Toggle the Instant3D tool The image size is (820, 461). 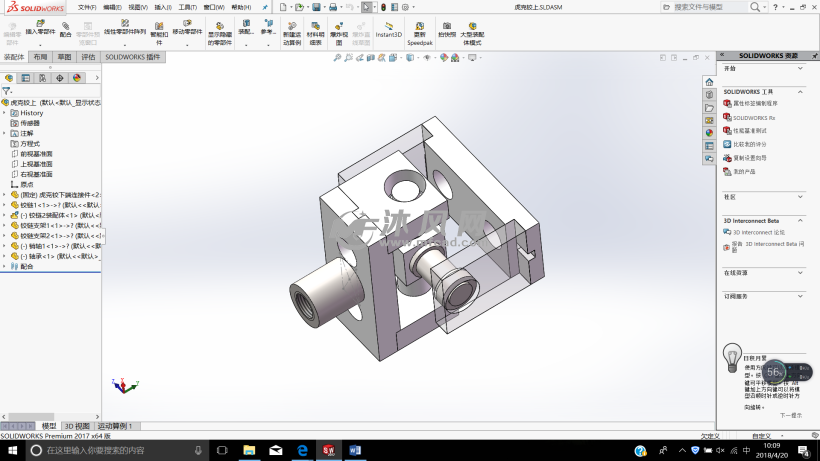(389, 30)
